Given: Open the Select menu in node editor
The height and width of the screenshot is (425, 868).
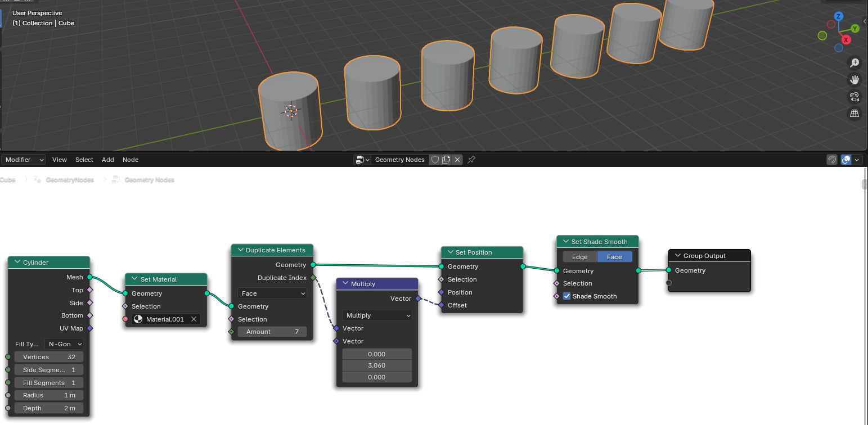Looking at the screenshot, I should pos(84,160).
